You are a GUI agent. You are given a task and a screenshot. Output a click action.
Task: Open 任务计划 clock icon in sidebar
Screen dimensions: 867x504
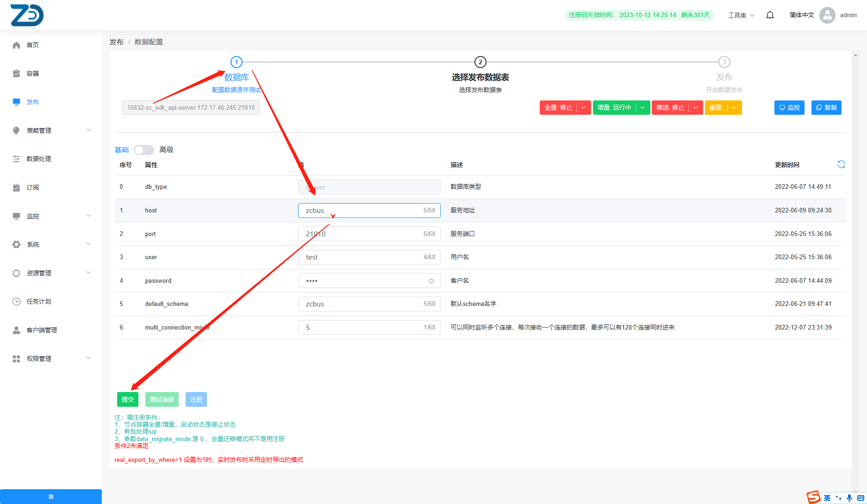(17, 301)
